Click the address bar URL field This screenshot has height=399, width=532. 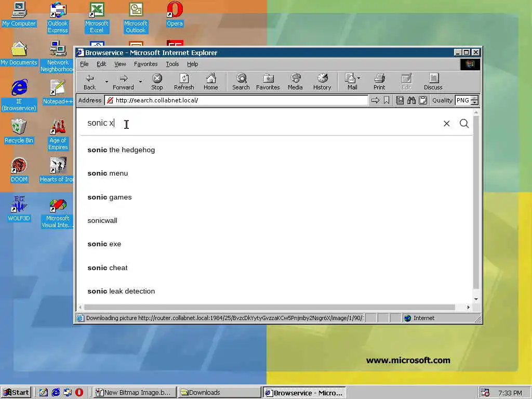(x=236, y=100)
